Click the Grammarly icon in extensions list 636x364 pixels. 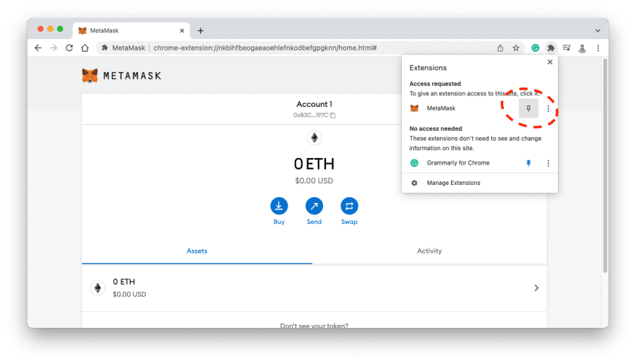pyautogui.click(x=414, y=163)
